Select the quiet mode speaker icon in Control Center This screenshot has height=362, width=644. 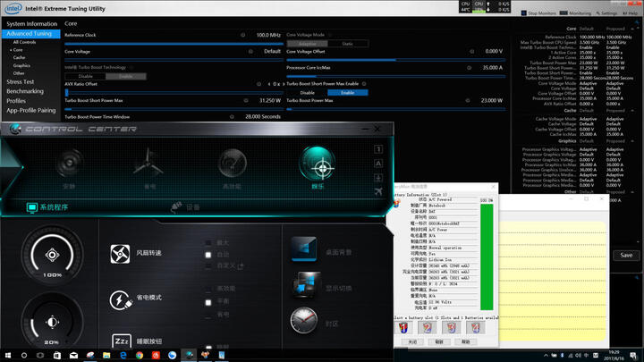click(x=69, y=163)
